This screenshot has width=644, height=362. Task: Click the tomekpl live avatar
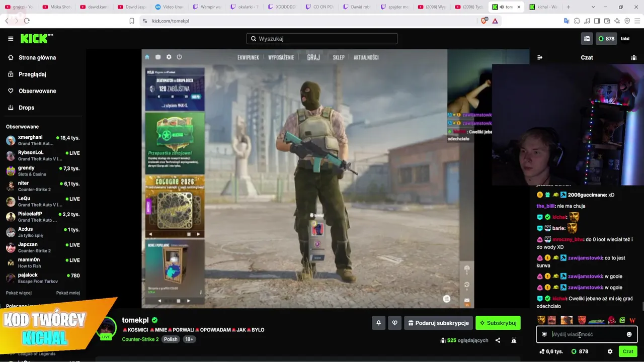pos(106,329)
